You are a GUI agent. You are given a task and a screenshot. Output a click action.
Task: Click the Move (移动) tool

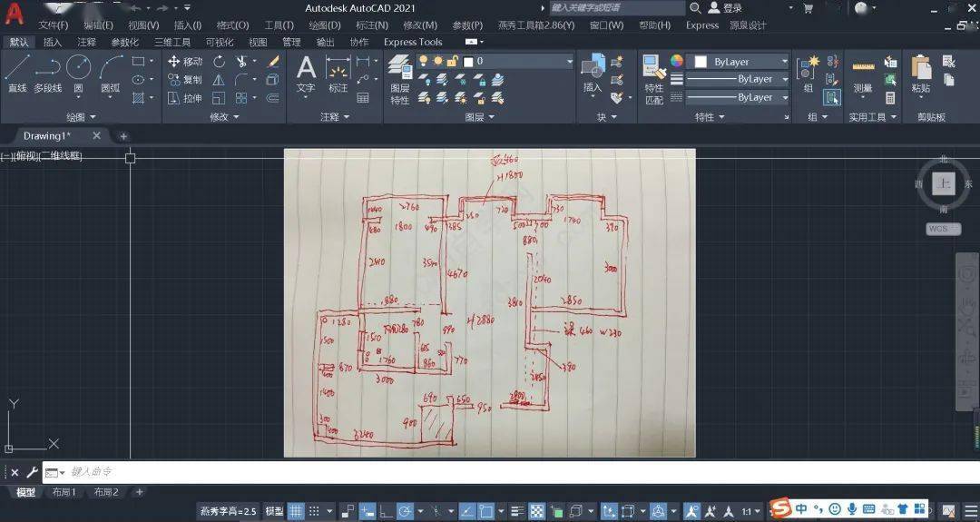click(184, 62)
